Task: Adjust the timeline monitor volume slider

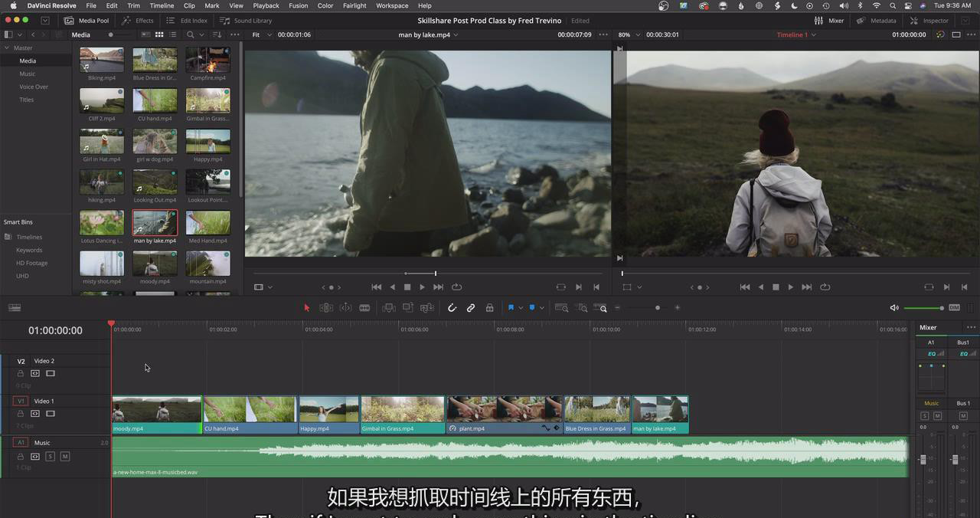Action: click(x=923, y=308)
